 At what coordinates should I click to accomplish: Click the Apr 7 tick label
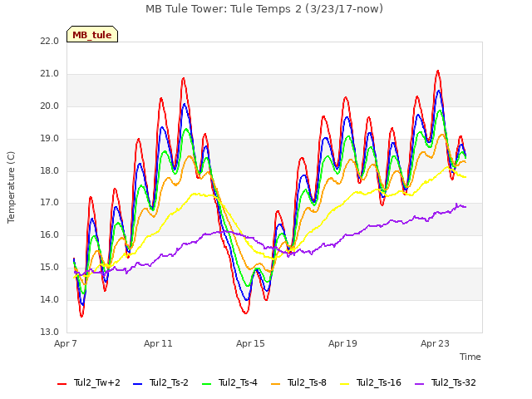(x=66, y=343)
